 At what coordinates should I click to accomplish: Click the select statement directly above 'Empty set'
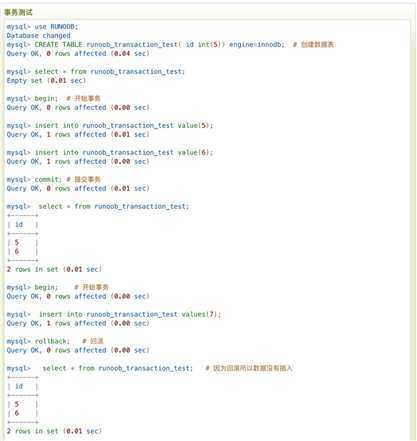point(95,72)
